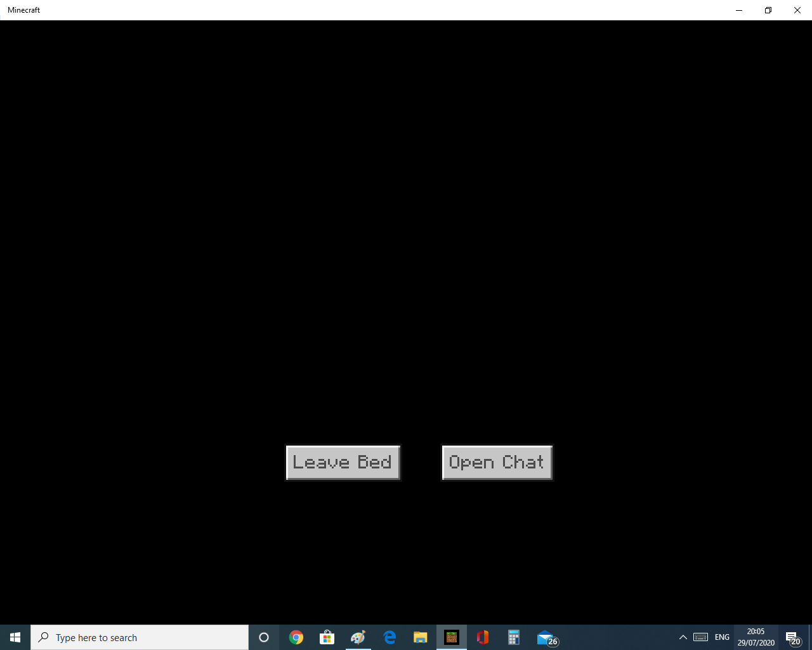Launch Microsoft Edge from the taskbar
The image size is (812, 650).
390,637
